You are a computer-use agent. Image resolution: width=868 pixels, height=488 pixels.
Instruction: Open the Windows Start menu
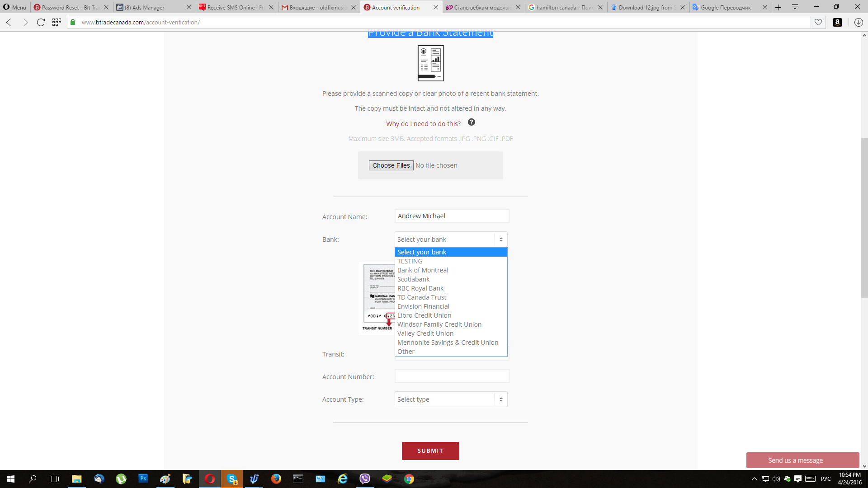(11, 479)
